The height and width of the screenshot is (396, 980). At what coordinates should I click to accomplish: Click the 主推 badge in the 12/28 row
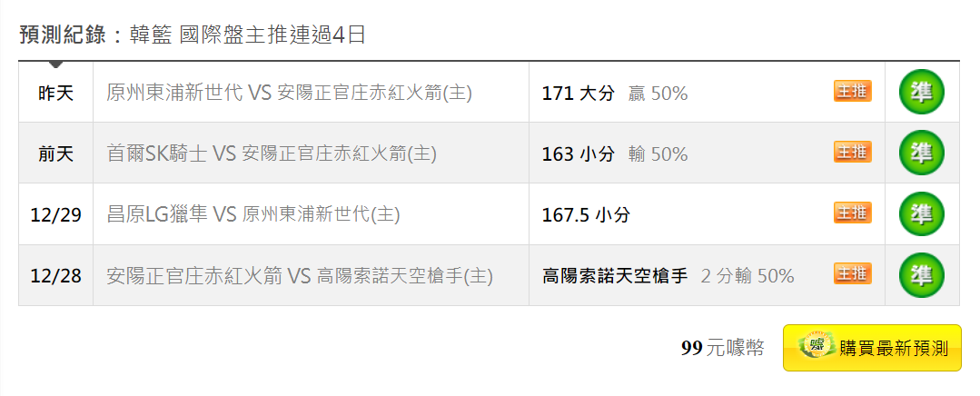[x=852, y=272]
